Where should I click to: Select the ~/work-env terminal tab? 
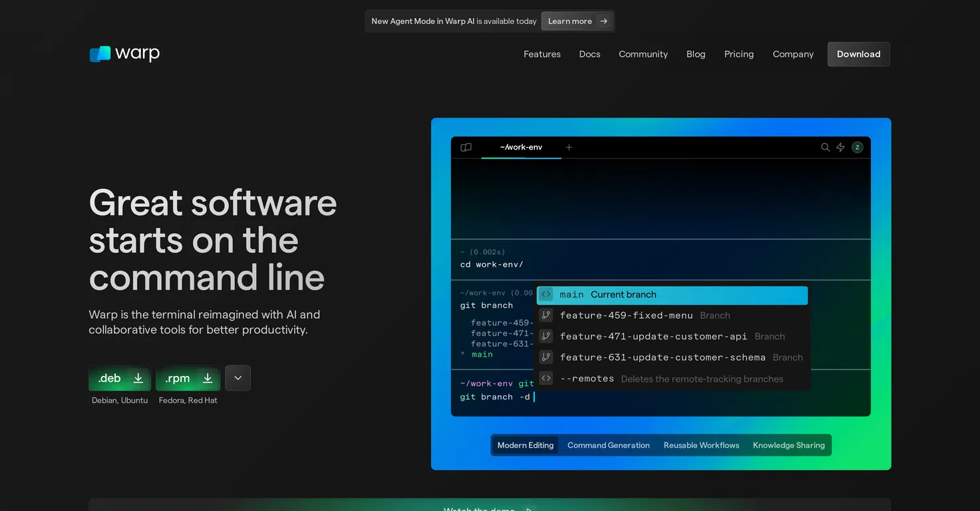(521, 147)
